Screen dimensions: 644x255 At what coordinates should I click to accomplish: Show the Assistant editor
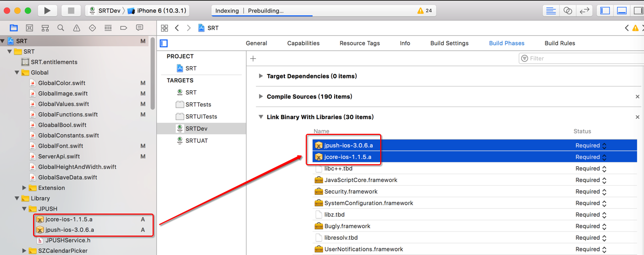click(x=567, y=10)
